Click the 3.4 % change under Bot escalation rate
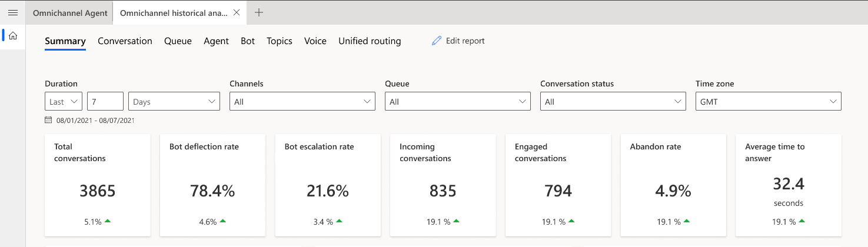This screenshot has width=868, height=247. pyautogui.click(x=323, y=222)
